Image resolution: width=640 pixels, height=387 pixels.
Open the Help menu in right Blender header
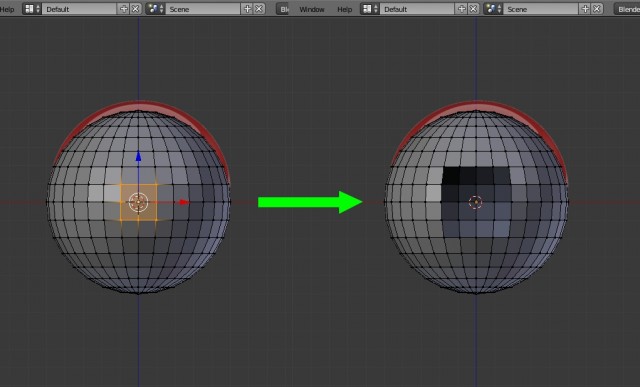(344, 9)
